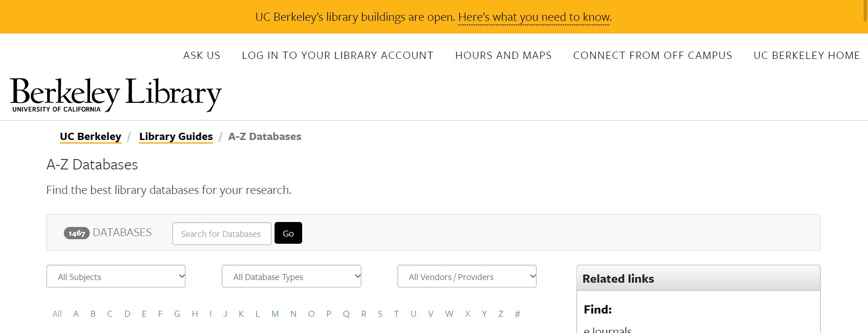
Task: Open the All Subjects dropdown
Action: coord(116,276)
